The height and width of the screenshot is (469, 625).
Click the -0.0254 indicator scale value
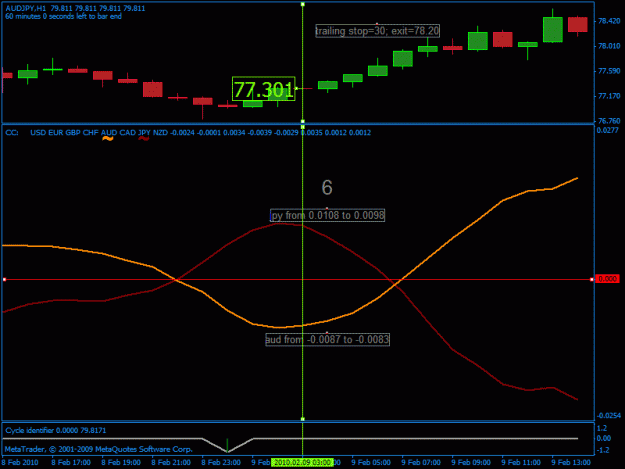tap(608, 416)
